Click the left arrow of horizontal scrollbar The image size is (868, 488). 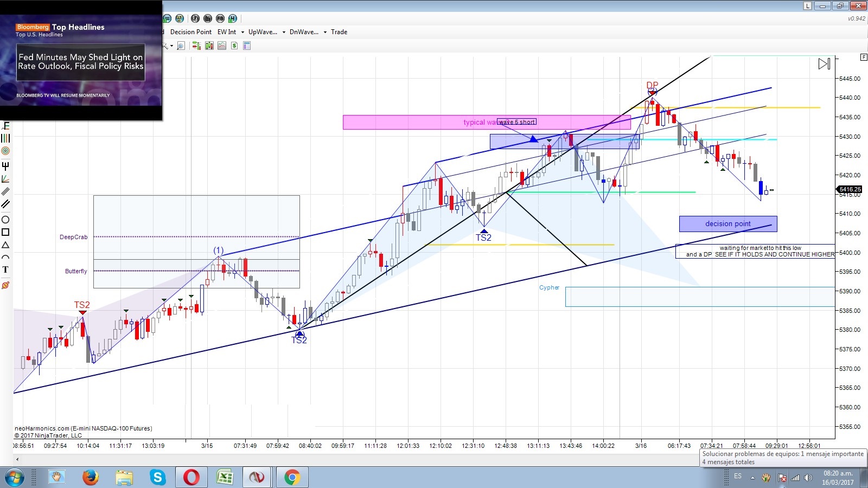pos(17,459)
